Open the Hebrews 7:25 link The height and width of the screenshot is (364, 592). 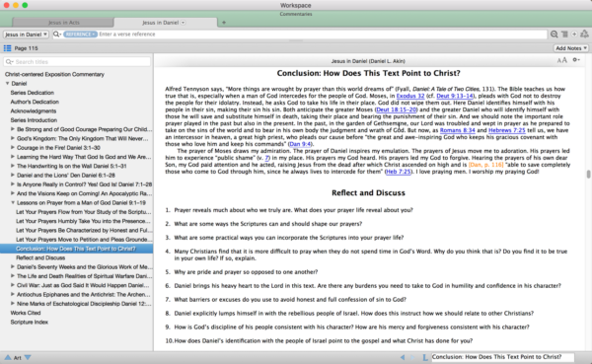click(x=507, y=130)
